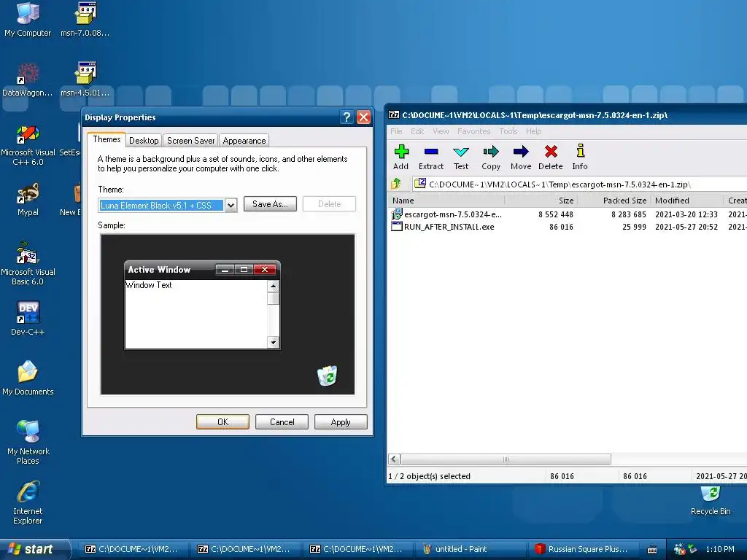Open My Computer desktop icon
747x560 pixels.
[x=28, y=20]
